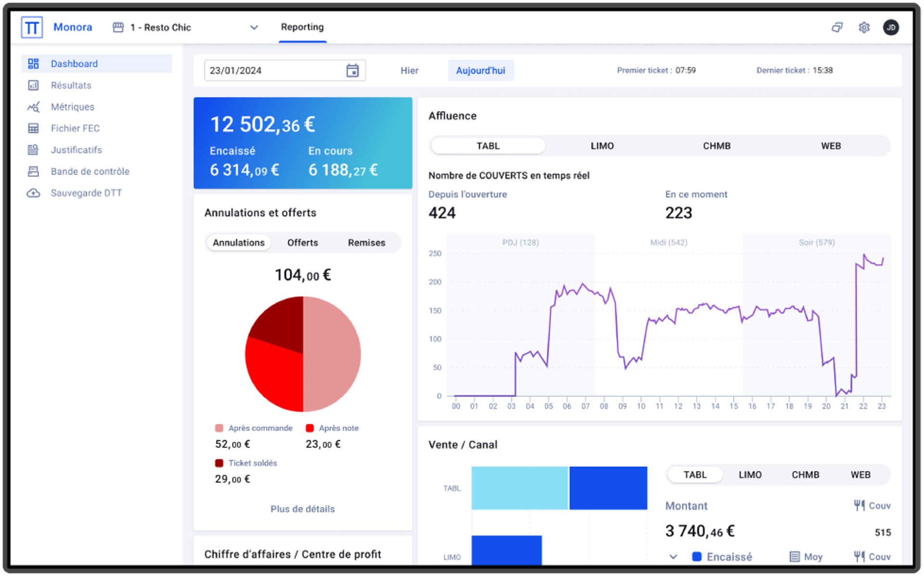Open the Reporting tab
This screenshot has height=578, width=924.
tap(302, 27)
